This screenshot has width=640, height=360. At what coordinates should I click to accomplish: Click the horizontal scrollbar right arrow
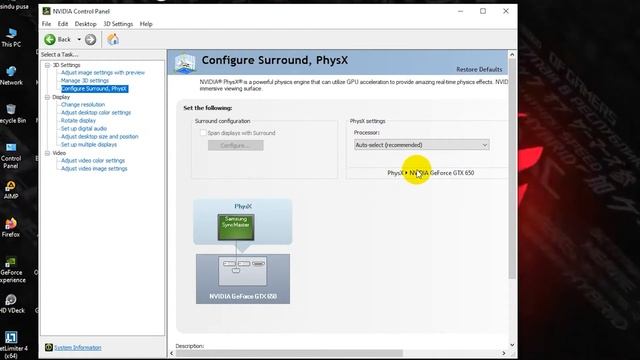point(504,353)
